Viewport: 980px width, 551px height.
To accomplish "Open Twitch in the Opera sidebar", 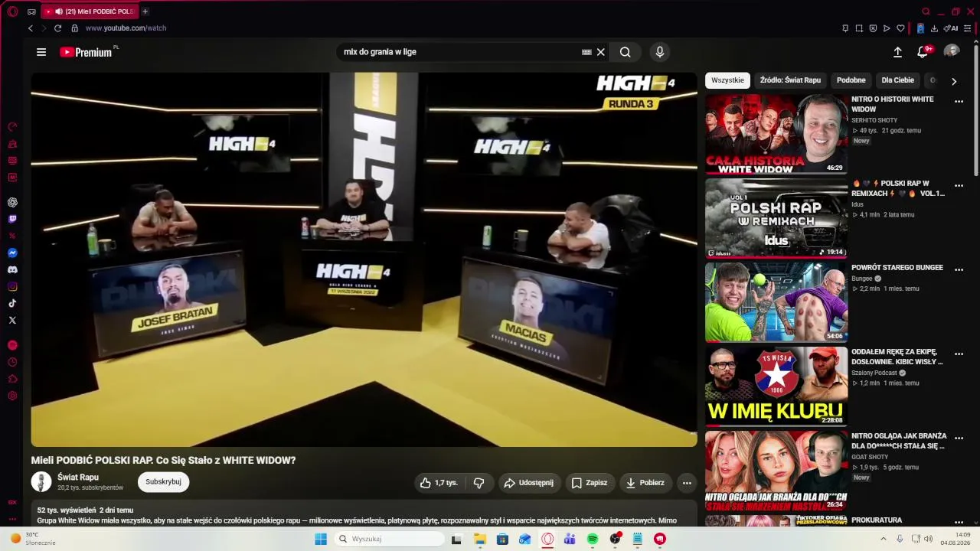I will (12, 219).
